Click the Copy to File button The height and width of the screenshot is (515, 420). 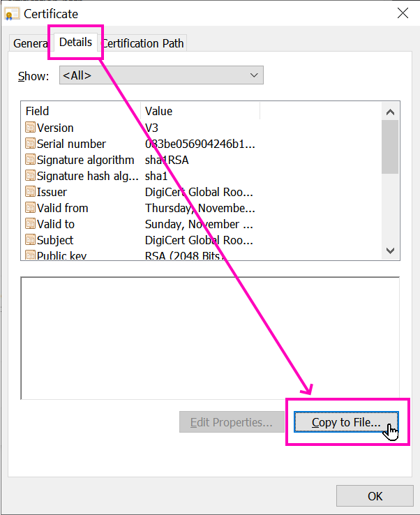click(x=346, y=422)
